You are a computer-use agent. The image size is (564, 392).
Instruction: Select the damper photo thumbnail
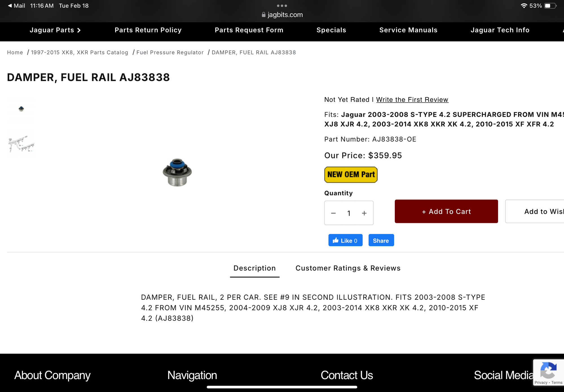[21, 109]
